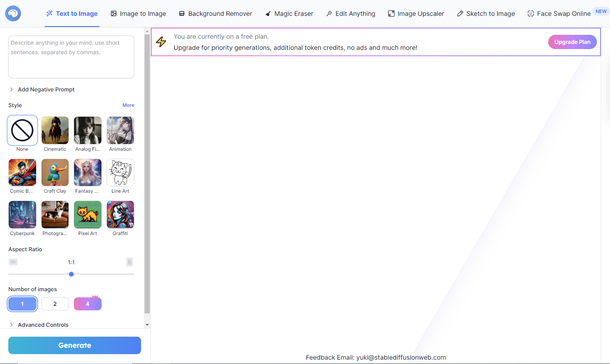
Task: Click the palette logo icon
Action: coord(13,13)
